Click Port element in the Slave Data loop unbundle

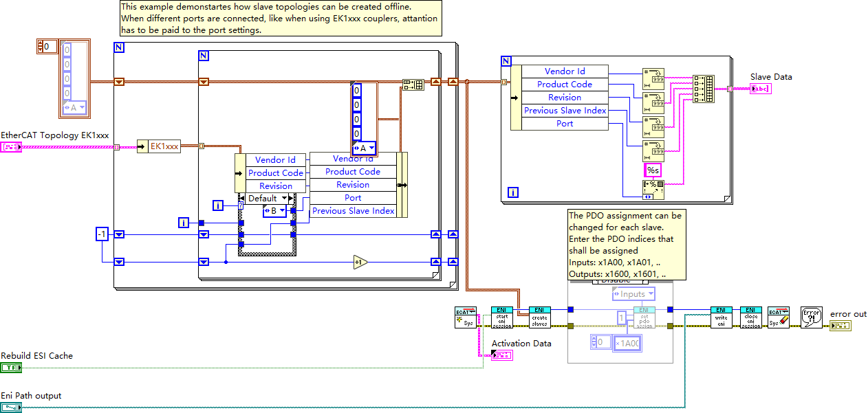pyautogui.click(x=565, y=124)
